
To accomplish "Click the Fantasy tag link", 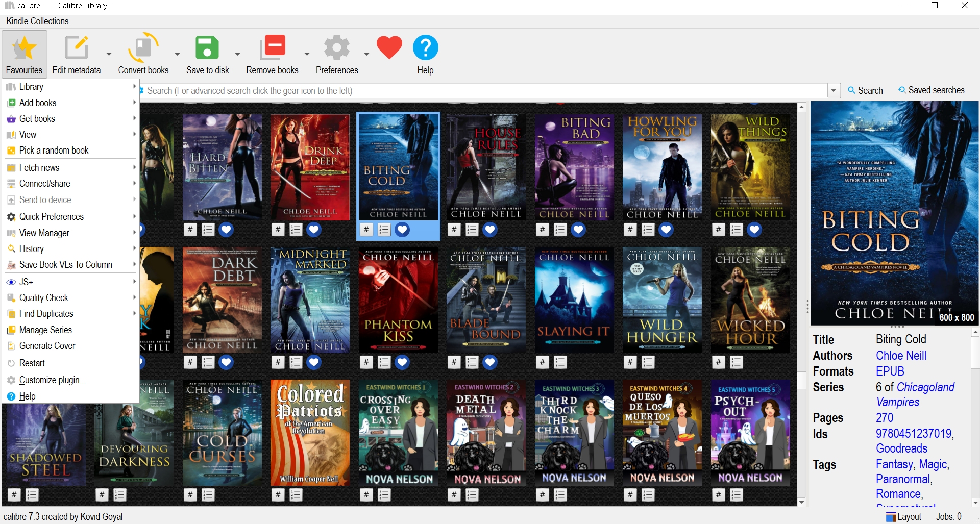I will [894, 464].
